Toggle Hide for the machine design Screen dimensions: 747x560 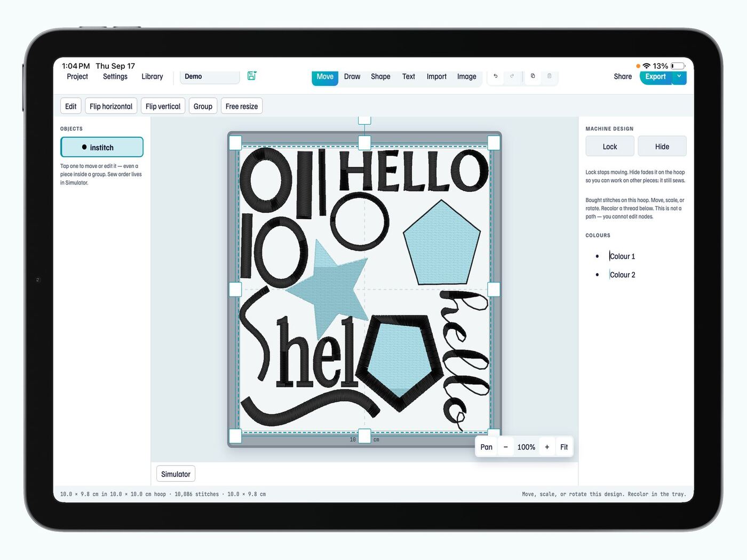click(662, 147)
